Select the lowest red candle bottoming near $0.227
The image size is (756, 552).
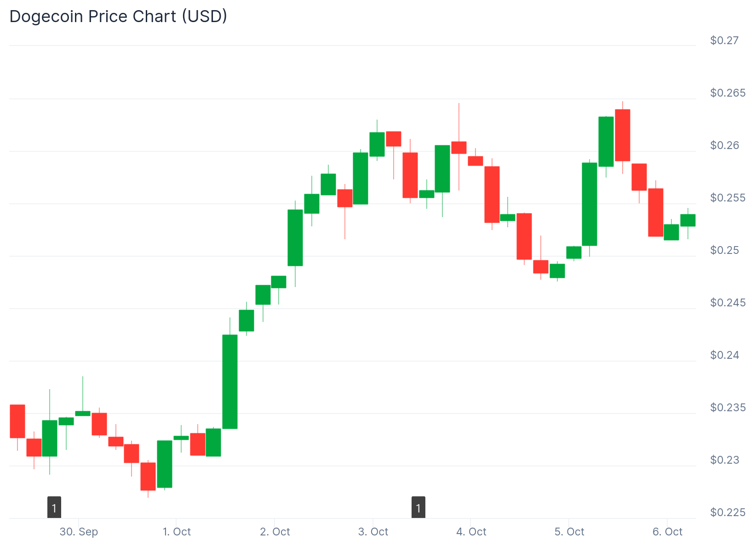click(148, 476)
